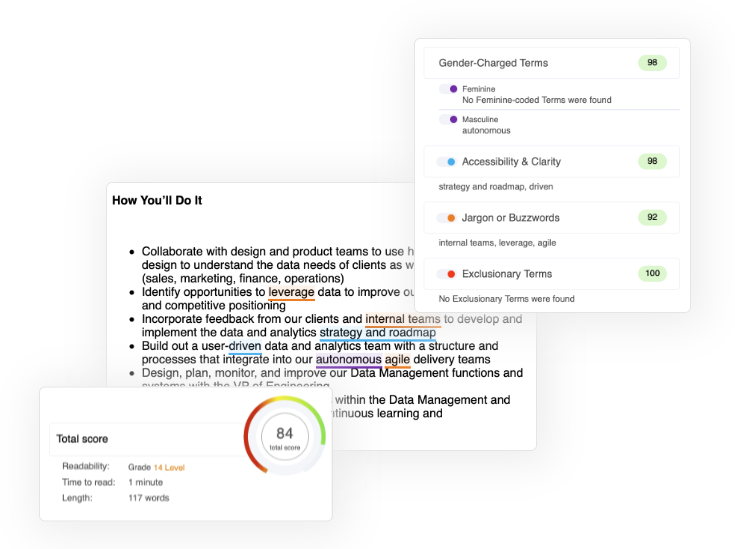Viewport: 735px width, 549px height.
Task: Select the highlighted word 'autonomous'
Action: click(349, 360)
